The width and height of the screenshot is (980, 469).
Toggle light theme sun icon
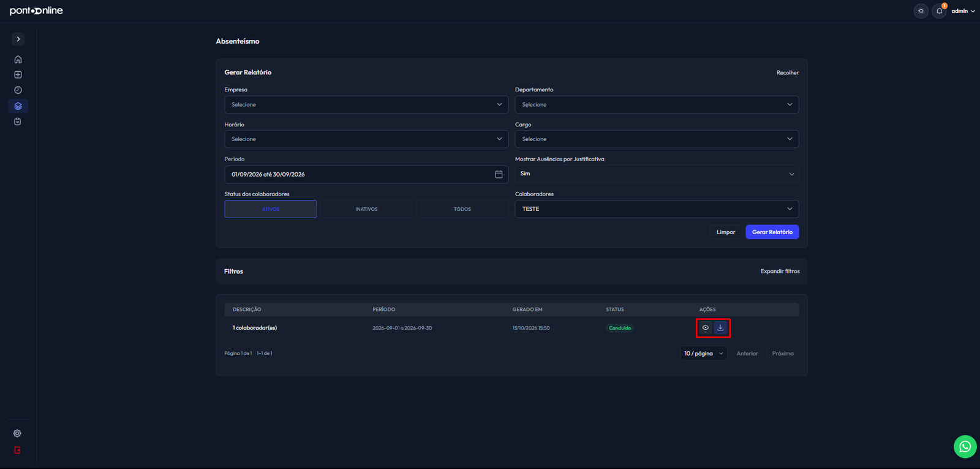pyautogui.click(x=921, y=11)
